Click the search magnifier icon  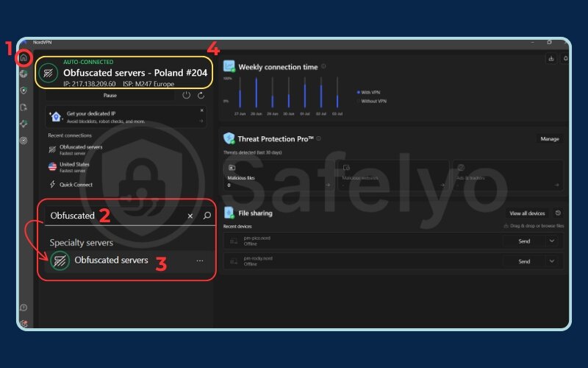[x=207, y=216]
